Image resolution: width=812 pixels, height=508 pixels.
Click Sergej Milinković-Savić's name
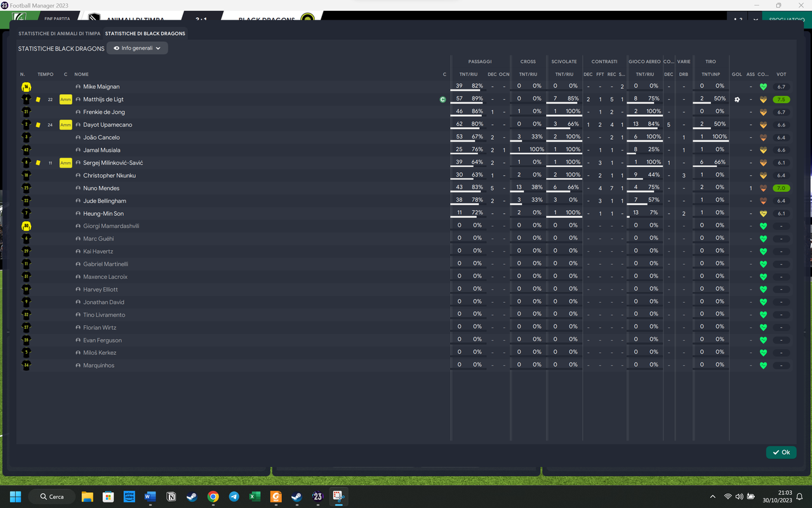113,163
